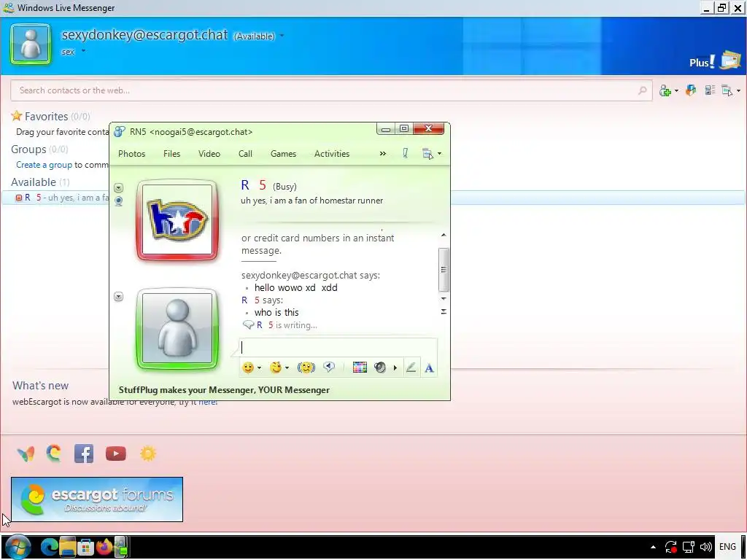This screenshot has width=747, height=560.
Task: Open the Escargot snail icon in bottom bar
Action: pyautogui.click(x=54, y=454)
